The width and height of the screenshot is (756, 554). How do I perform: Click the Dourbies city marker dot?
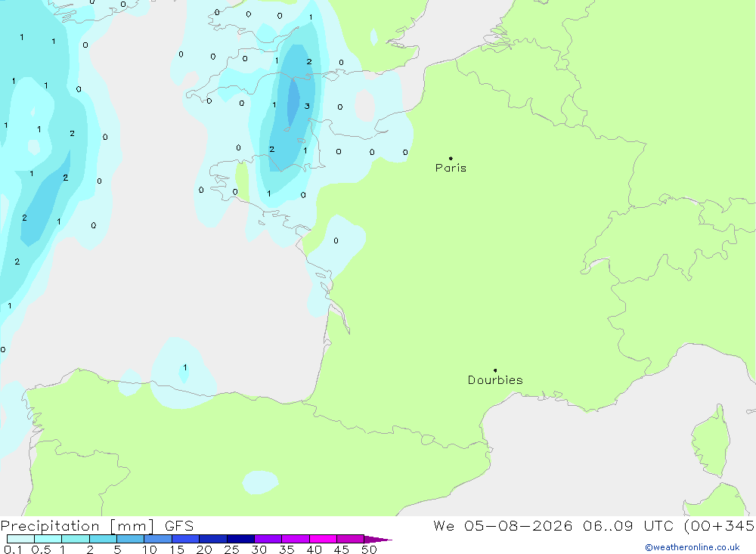[x=495, y=370]
